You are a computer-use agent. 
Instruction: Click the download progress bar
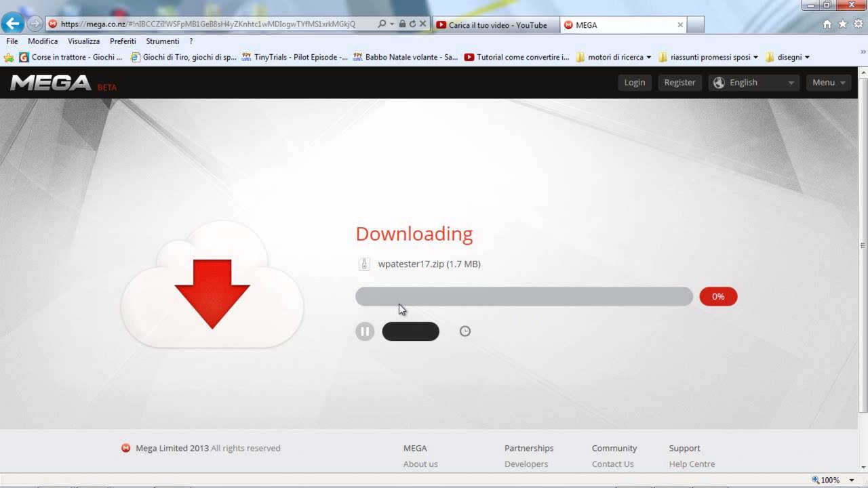(x=524, y=296)
